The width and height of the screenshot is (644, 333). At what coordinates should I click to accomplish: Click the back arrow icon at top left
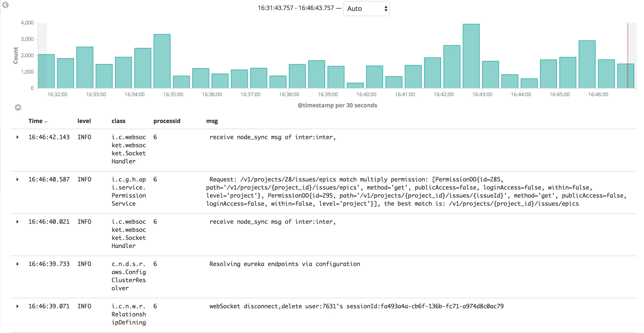click(5, 5)
